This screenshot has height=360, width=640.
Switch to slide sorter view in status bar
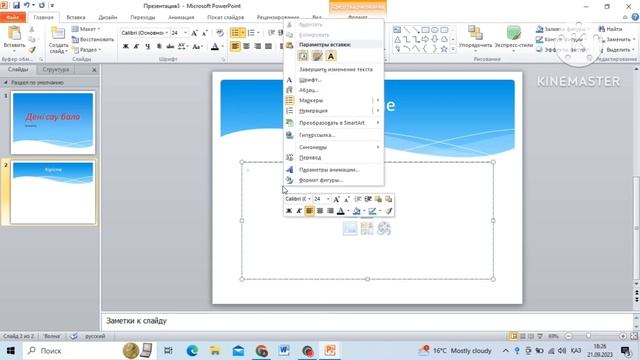(x=522, y=336)
